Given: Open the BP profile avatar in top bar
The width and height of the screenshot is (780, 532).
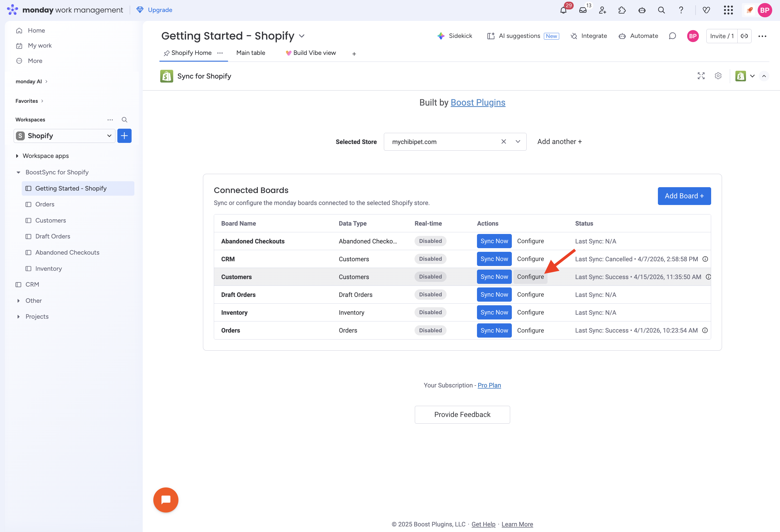Looking at the screenshot, I should tap(765, 10).
